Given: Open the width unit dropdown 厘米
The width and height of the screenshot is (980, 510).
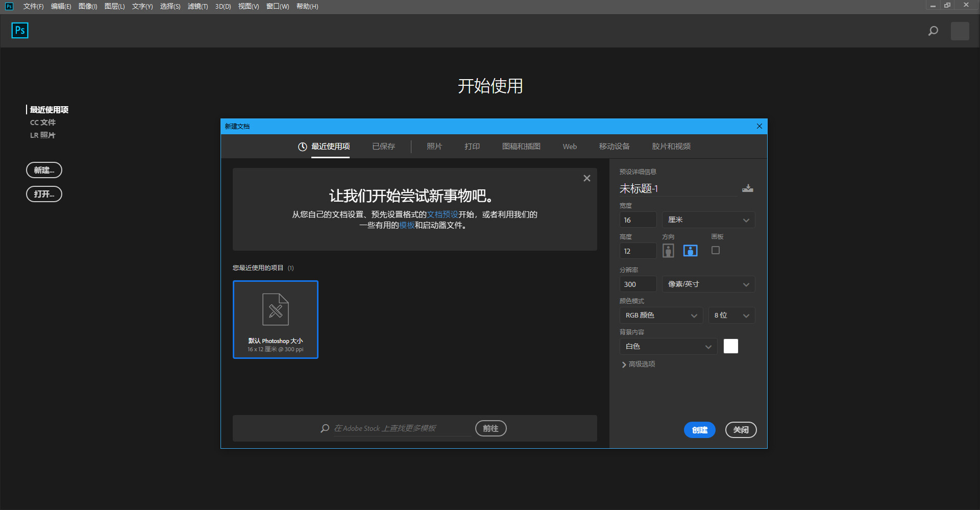Looking at the screenshot, I should pos(708,220).
